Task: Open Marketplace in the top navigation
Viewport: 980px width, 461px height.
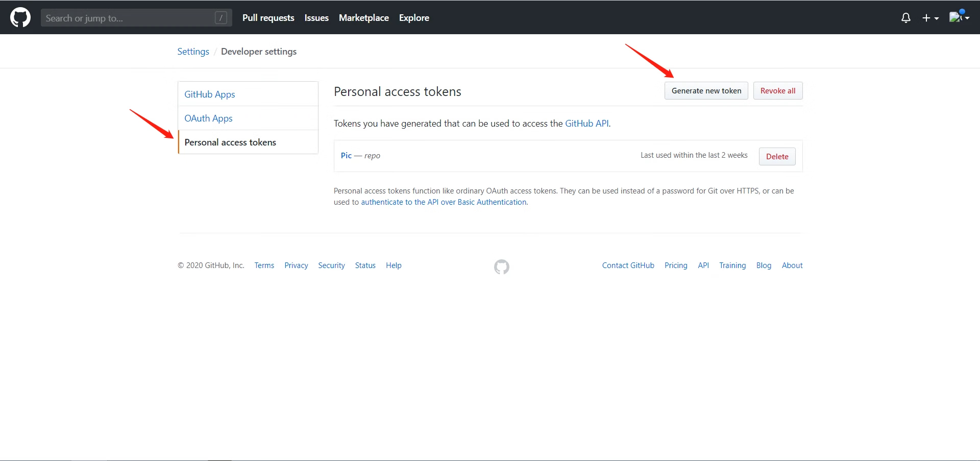Action: coord(364,18)
